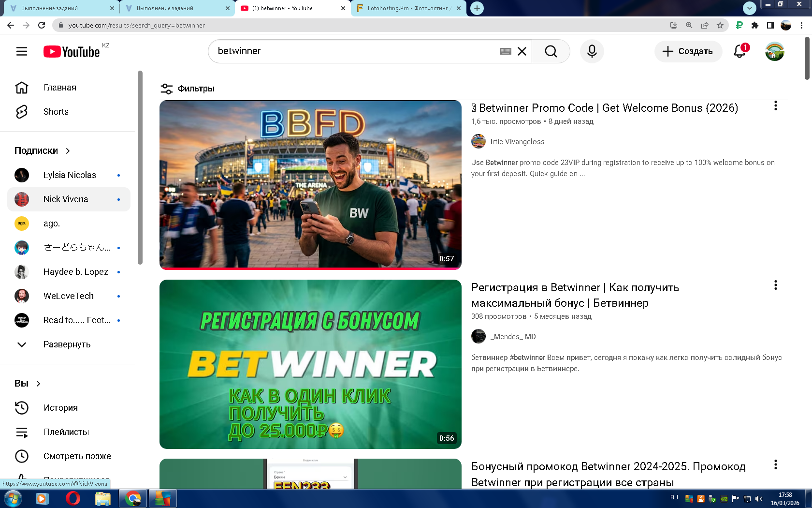Viewport: 812px width, 508px height.
Task: Open Shorts from the sidebar
Action: click(x=56, y=112)
